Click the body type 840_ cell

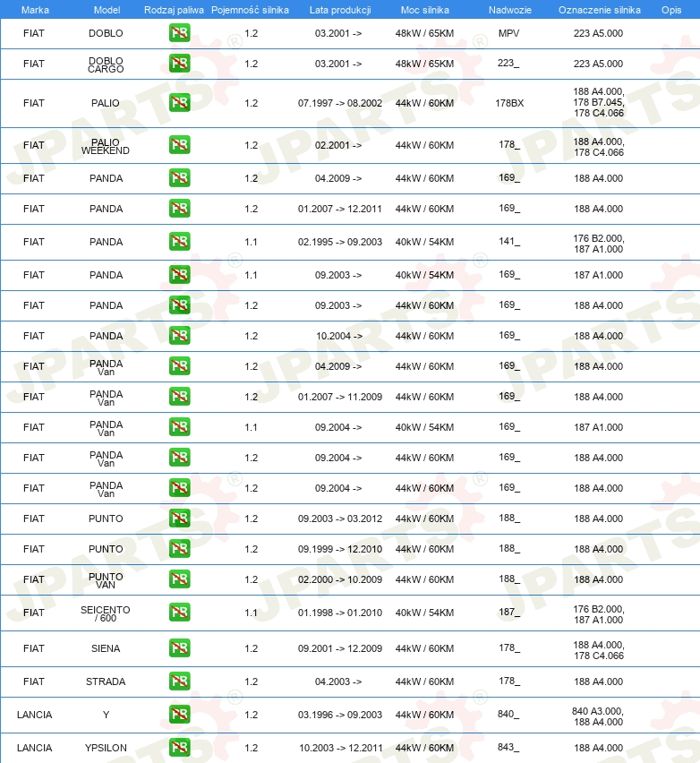pyautogui.click(x=508, y=714)
